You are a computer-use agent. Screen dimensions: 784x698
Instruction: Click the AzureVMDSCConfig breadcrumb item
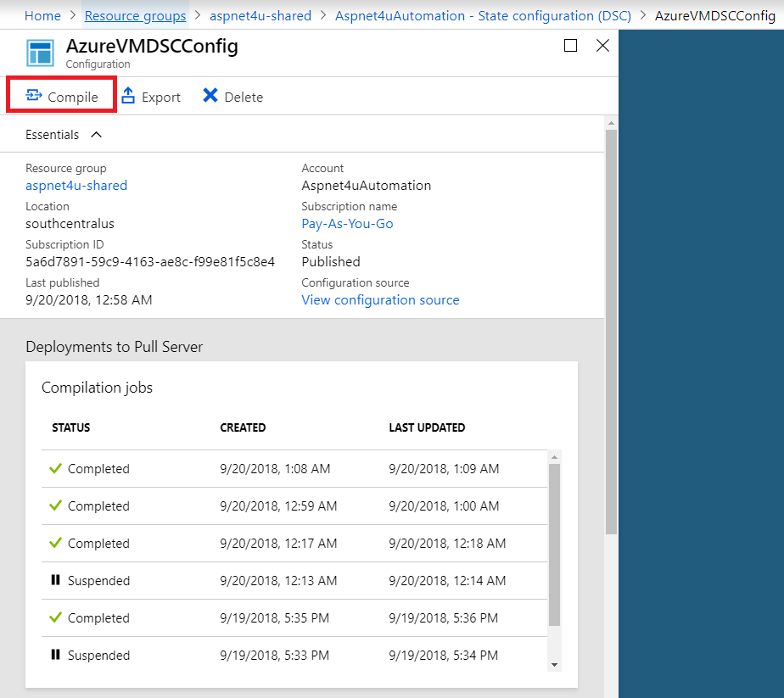click(715, 16)
